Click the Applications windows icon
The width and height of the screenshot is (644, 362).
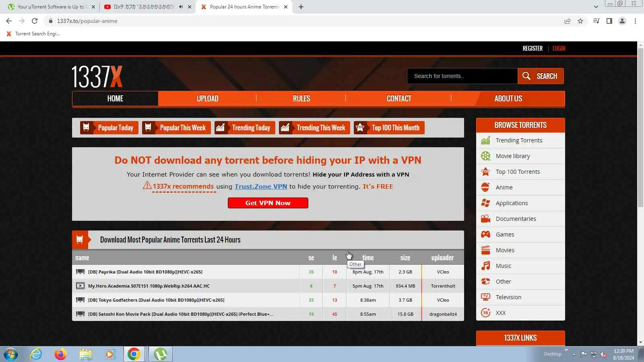click(486, 203)
